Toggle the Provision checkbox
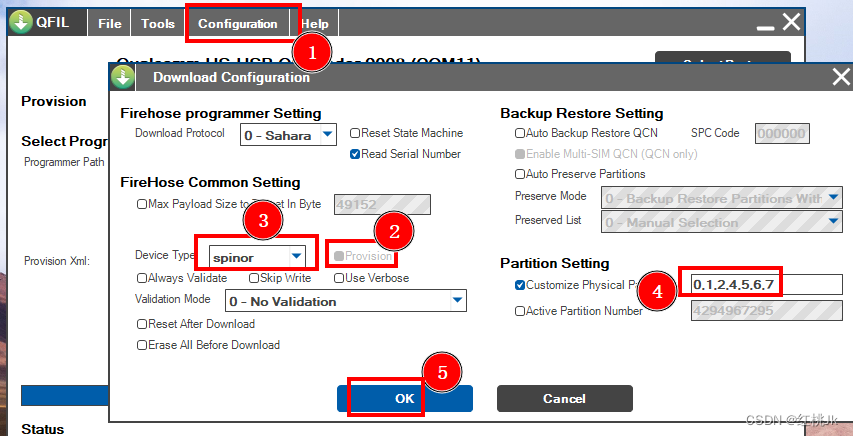This screenshot has width=853, height=436. click(339, 256)
